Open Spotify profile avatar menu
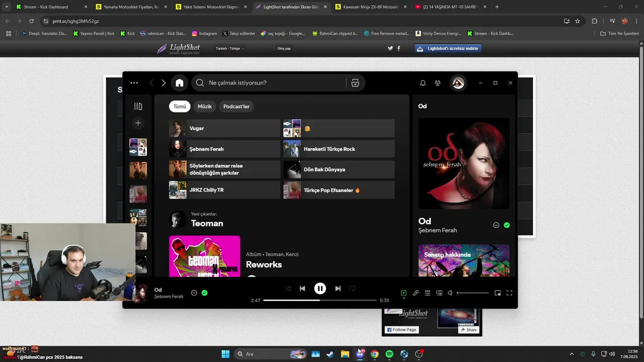 pos(458,83)
